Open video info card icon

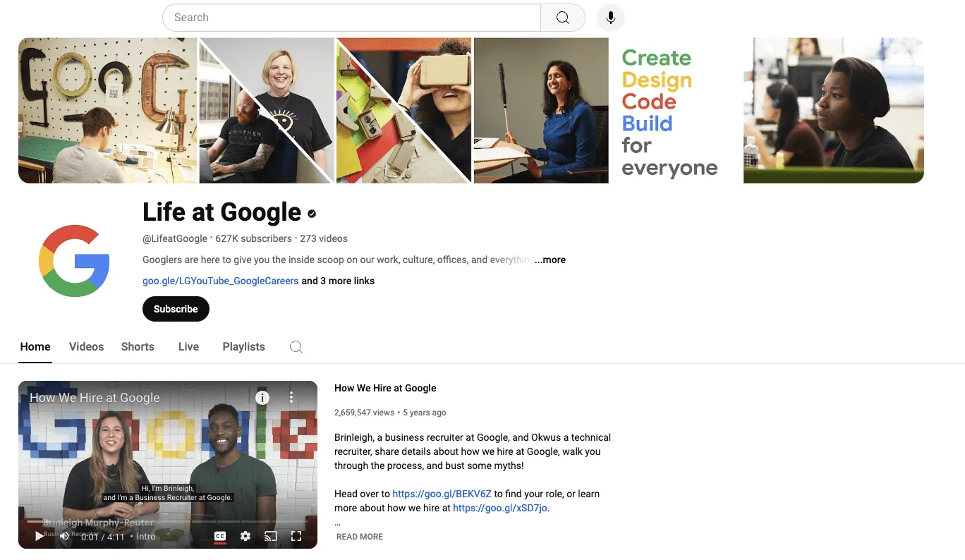coord(262,398)
